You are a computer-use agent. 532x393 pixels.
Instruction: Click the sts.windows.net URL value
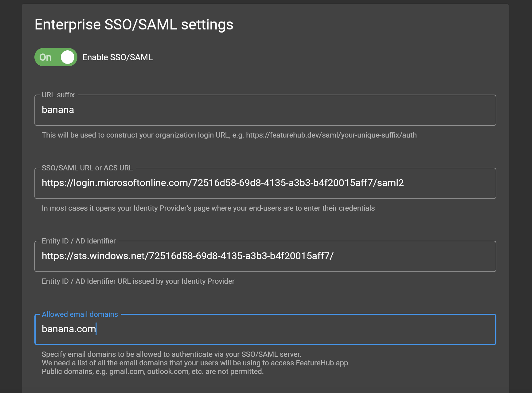(x=188, y=256)
